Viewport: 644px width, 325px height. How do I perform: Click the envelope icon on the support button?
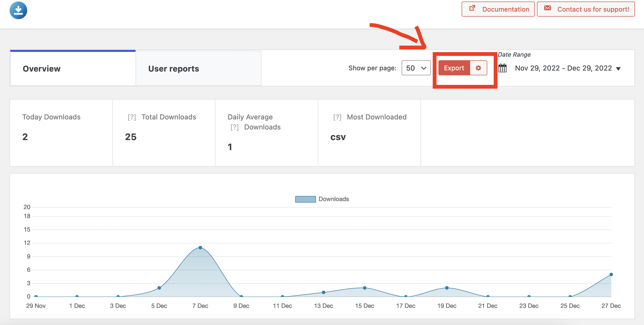pyautogui.click(x=547, y=8)
